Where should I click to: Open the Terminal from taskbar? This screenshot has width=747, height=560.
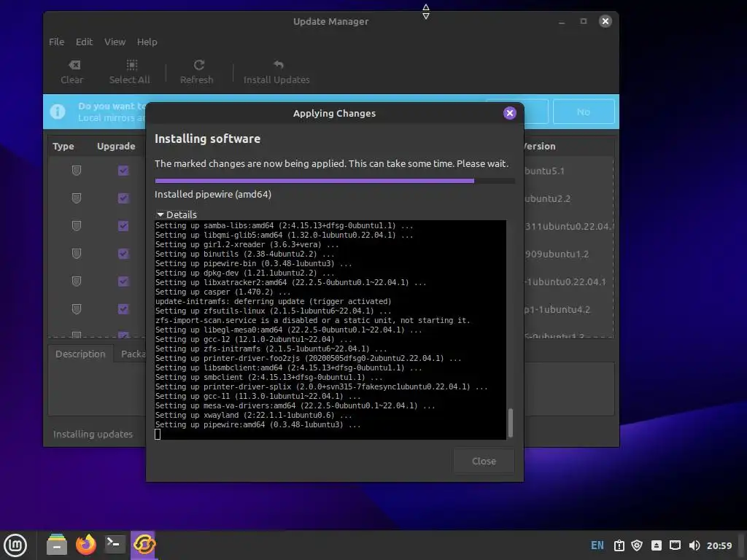(x=115, y=544)
